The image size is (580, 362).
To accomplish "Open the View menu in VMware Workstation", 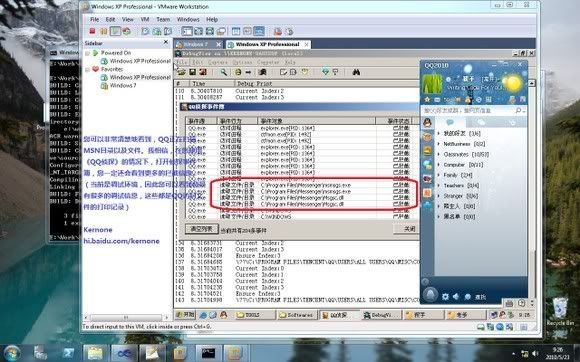I will 128,19.
